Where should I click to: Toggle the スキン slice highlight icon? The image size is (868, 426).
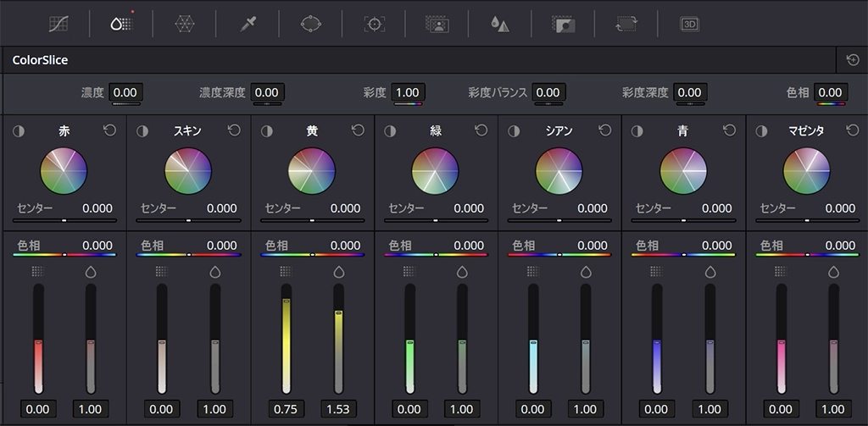(142, 131)
